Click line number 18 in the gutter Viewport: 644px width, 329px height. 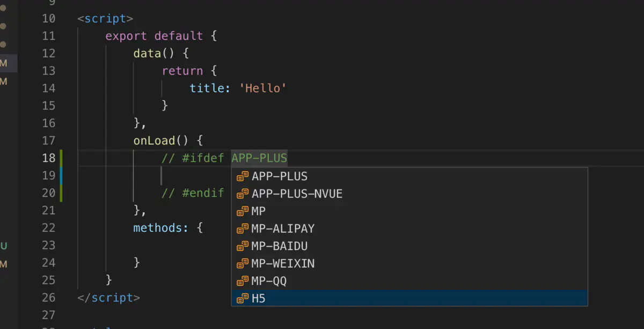(x=48, y=158)
